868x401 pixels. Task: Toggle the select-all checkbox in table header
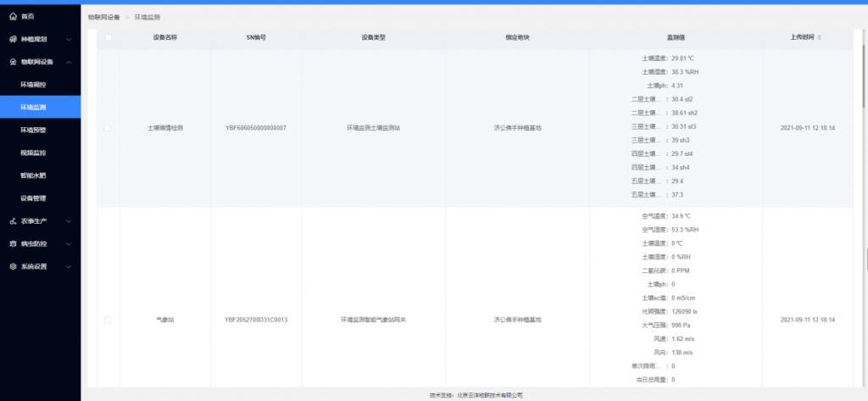pyautogui.click(x=108, y=37)
